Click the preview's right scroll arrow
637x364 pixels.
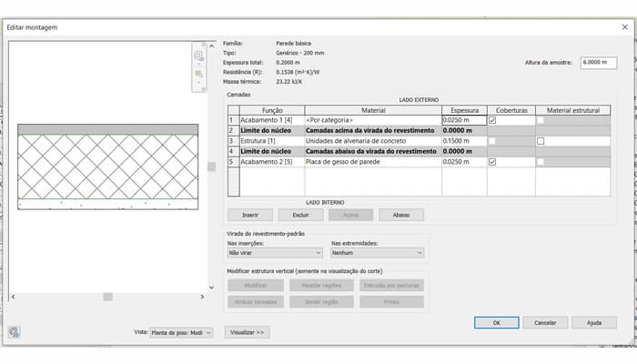201,297
